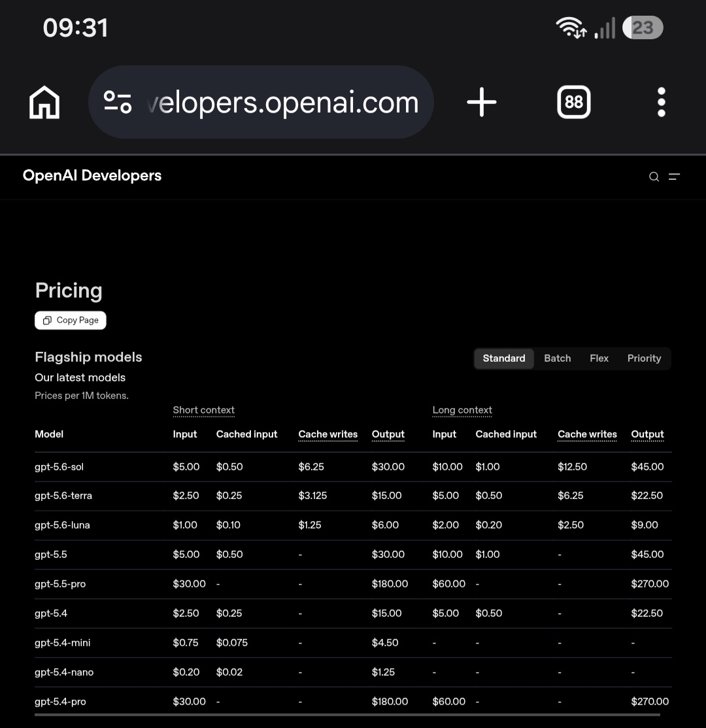This screenshot has height=728, width=706.
Task: Open the browser three-dot overflow menu
Action: point(662,102)
